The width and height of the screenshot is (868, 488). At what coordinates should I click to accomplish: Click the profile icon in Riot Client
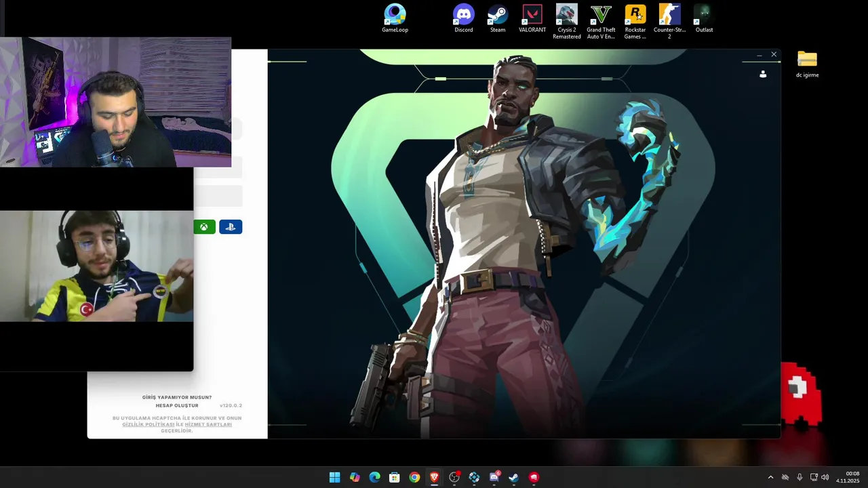coord(763,75)
